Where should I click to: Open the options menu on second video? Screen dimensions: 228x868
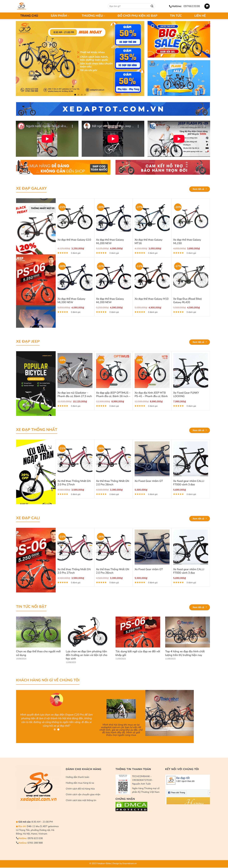[138, 126]
